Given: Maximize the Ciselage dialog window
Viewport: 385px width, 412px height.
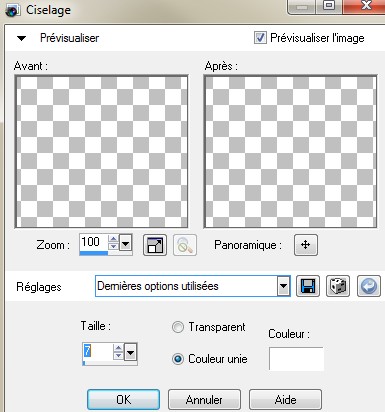Looking at the screenshot, I should (329, 6).
